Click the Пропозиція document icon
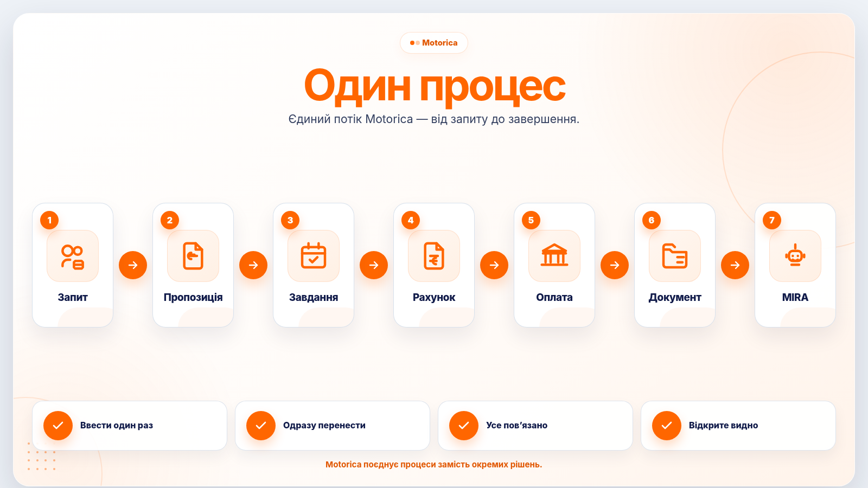Viewport: 868px width, 488px height. [193, 256]
